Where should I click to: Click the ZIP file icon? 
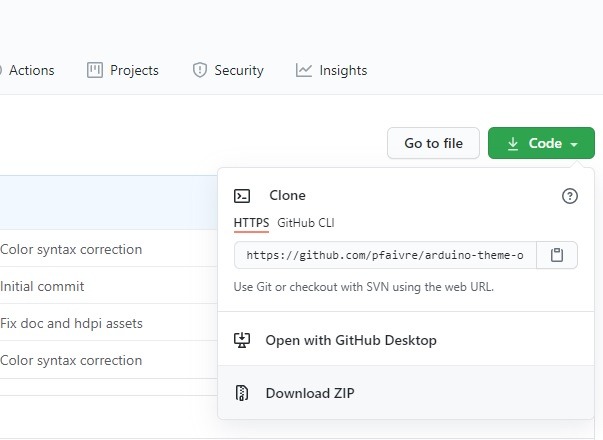242,393
